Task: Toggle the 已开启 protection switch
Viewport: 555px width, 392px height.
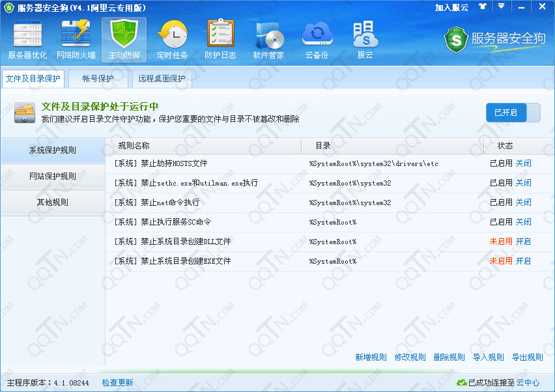Action: click(x=513, y=113)
